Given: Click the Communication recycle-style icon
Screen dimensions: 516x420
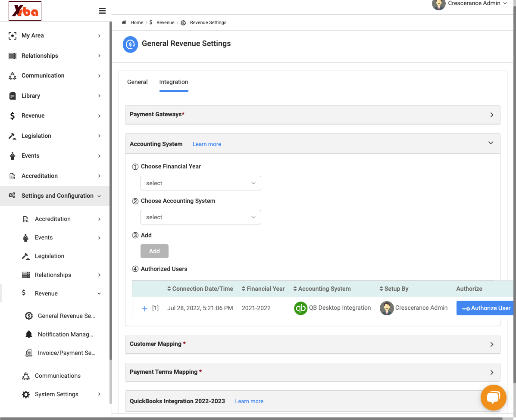Looking at the screenshot, I should pos(13,76).
